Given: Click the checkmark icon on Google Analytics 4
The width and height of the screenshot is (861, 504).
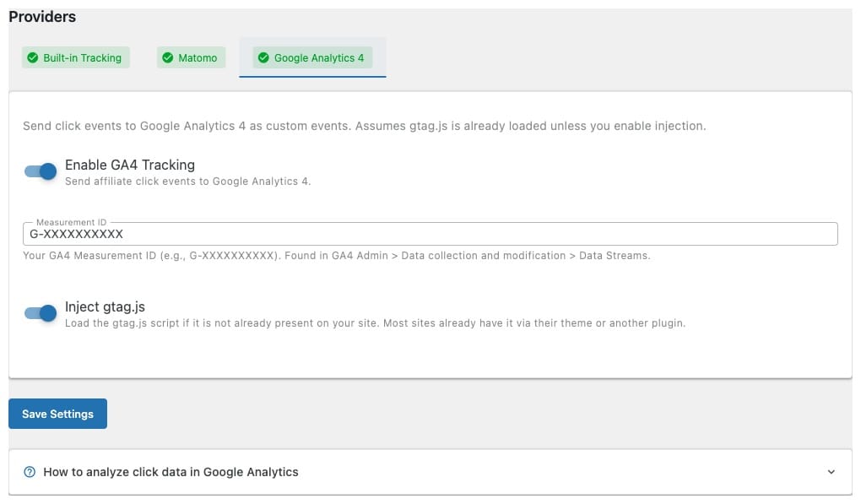Looking at the screenshot, I should (x=264, y=58).
